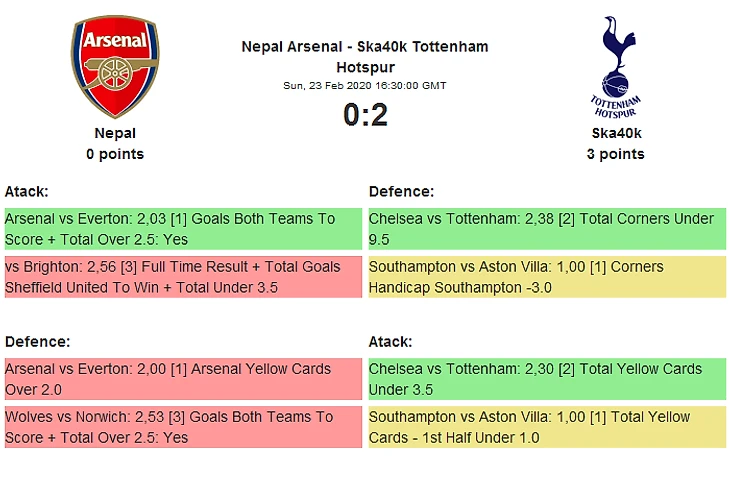Screen dimensions: 730x480
Task: Select the green Arsenal vs Everton Both Teams To Score row
Action: (182, 229)
